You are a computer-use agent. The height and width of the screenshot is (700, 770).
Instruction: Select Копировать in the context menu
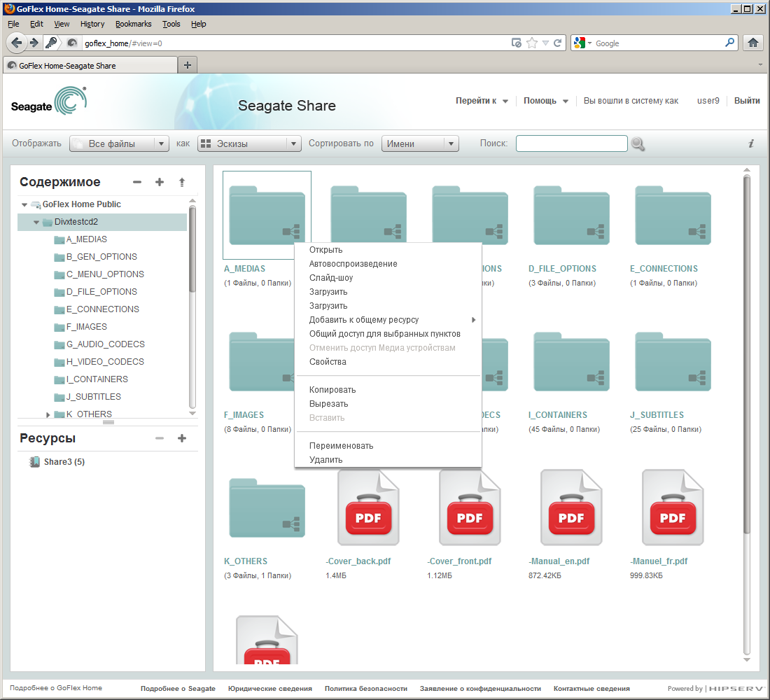point(332,390)
